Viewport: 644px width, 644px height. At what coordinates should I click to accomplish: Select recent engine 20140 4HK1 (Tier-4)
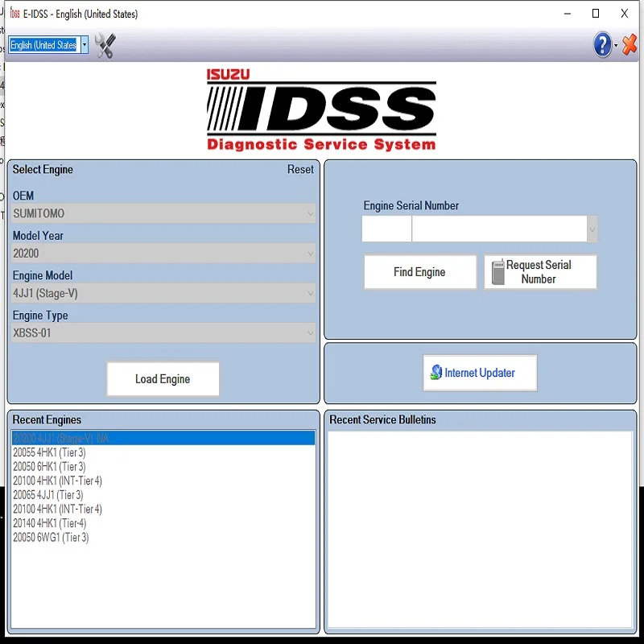coord(163,523)
